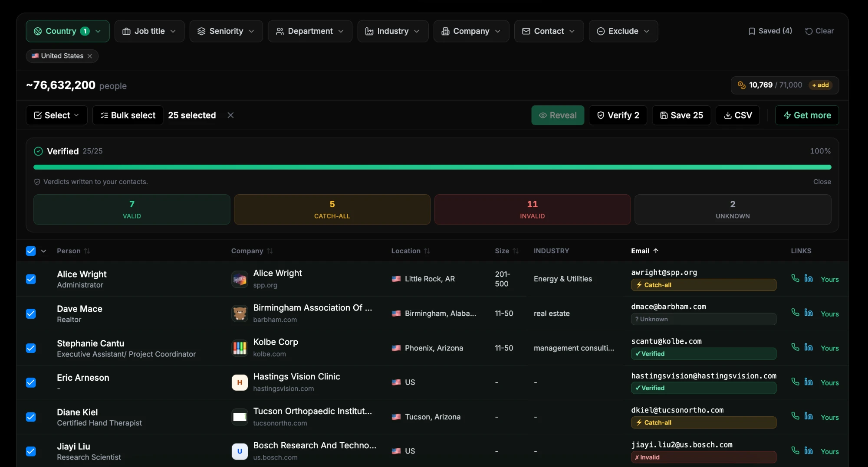
Task: Open the Exclude filter dropdown
Action: pyautogui.click(x=623, y=31)
